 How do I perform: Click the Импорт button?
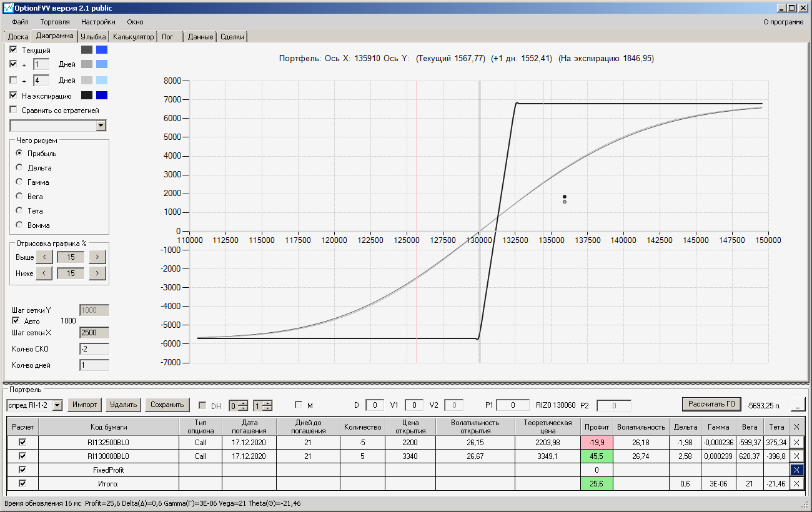85,405
